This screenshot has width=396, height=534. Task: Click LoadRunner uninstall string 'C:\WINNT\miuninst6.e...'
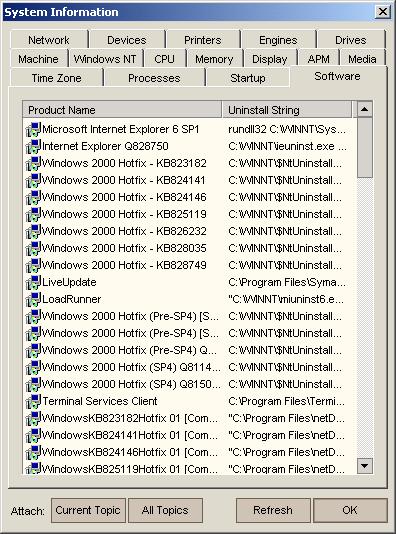pos(286,300)
